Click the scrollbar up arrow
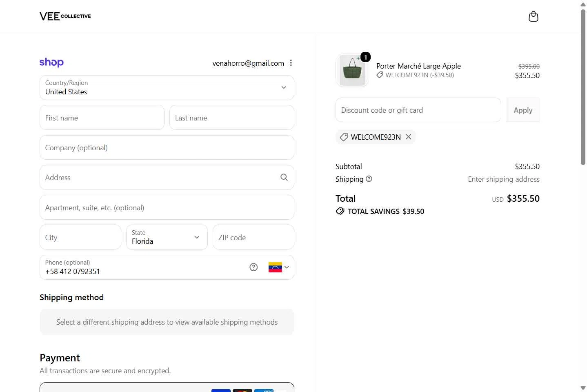 (x=583, y=4)
